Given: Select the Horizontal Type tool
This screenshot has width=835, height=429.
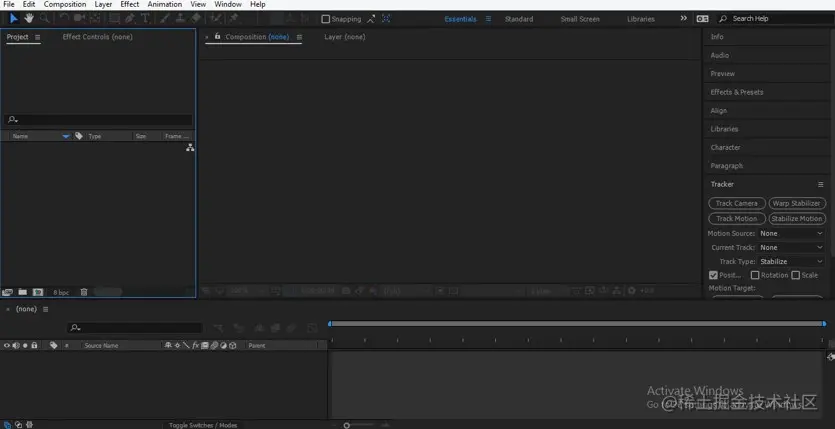Looking at the screenshot, I should (x=145, y=19).
